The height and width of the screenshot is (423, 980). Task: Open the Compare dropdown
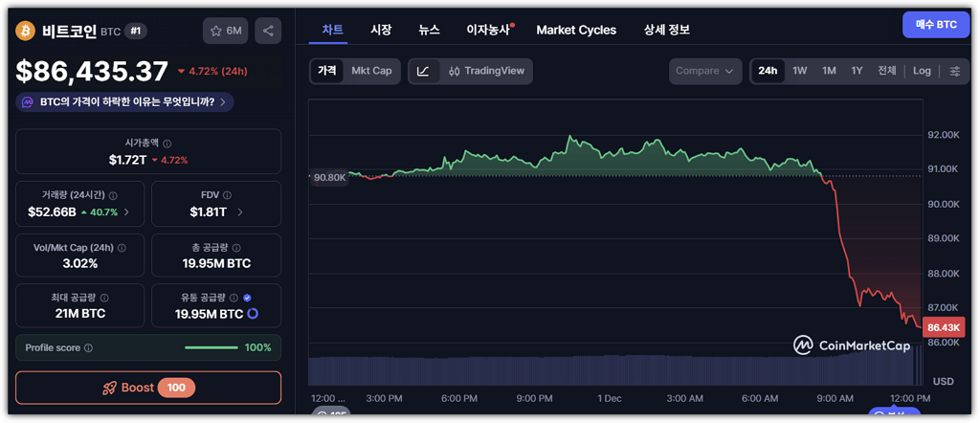tap(705, 71)
